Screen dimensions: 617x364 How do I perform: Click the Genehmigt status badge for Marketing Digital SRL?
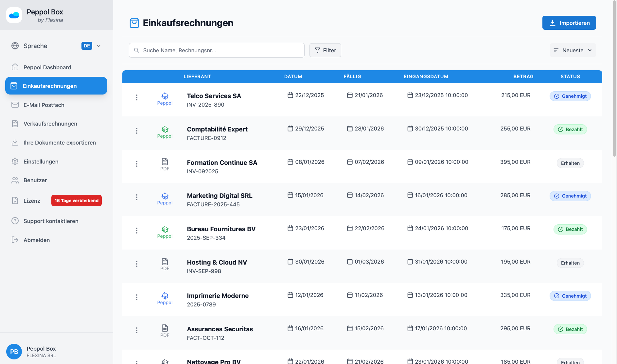click(570, 196)
